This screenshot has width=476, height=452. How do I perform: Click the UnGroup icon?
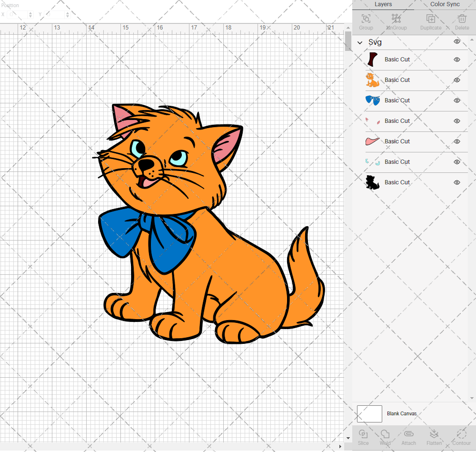[x=396, y=21]
